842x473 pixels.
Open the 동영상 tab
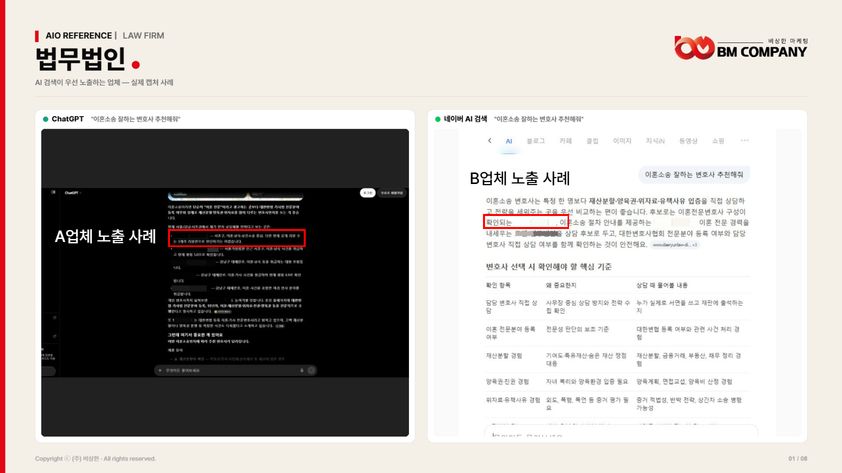pyautogui.click(x=688, y=141)
